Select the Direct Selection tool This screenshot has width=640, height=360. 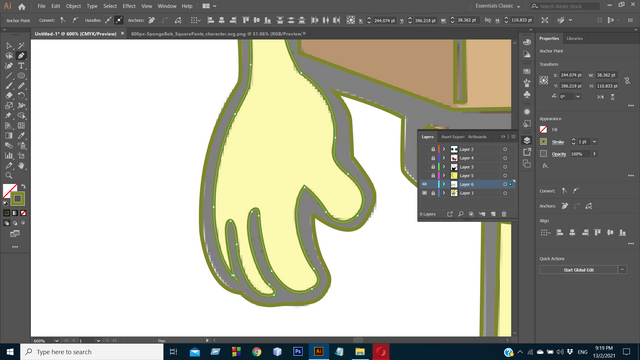pyautogui.click(x=9, y=46)
